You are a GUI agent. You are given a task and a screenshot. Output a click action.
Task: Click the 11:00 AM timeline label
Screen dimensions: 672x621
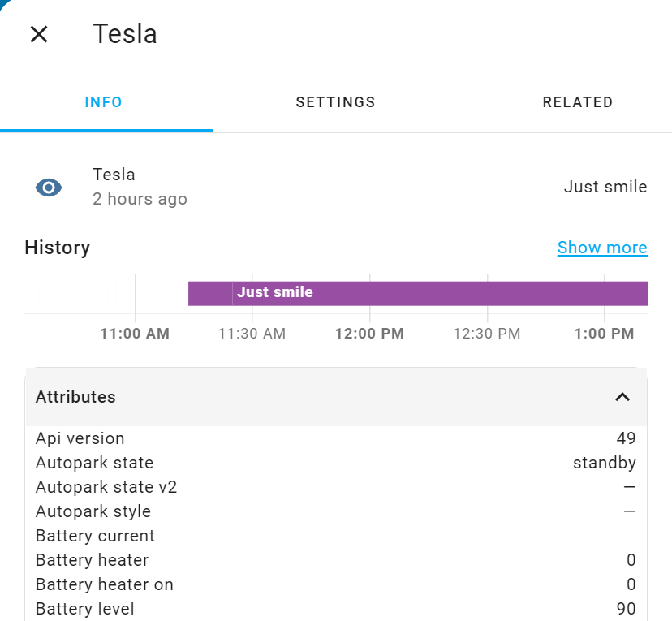coord(135,333)
